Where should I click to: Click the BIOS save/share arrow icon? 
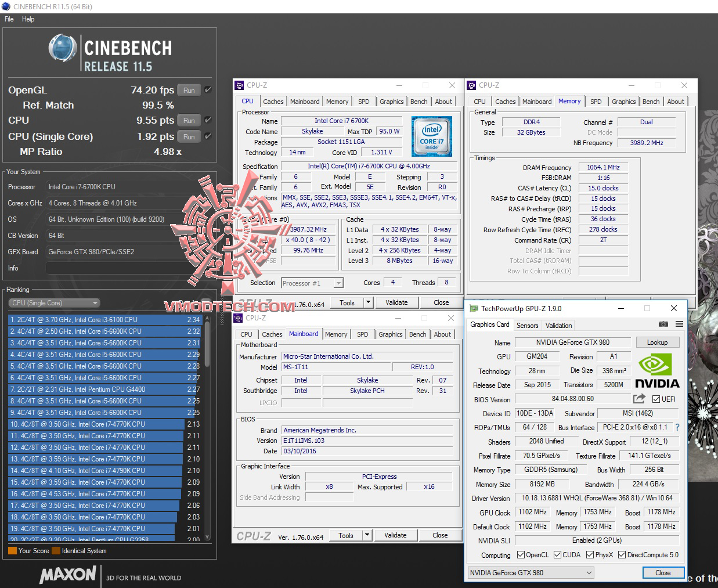point(639,398)
